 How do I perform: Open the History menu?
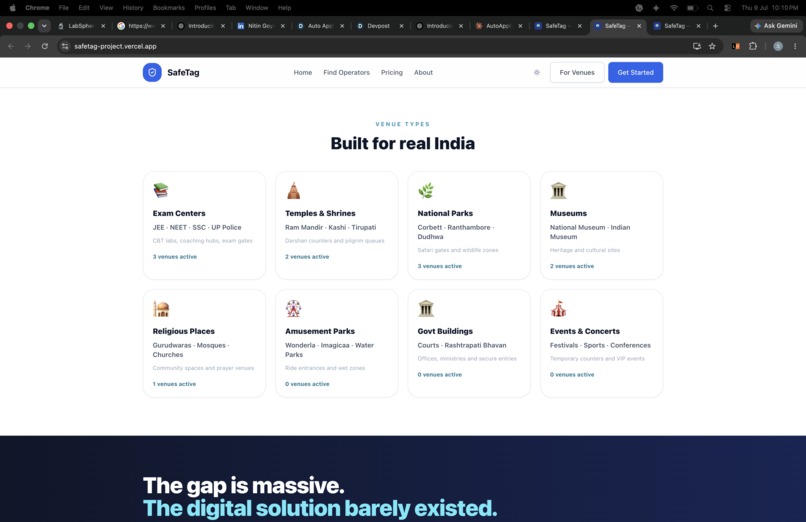tap(133, 8)
